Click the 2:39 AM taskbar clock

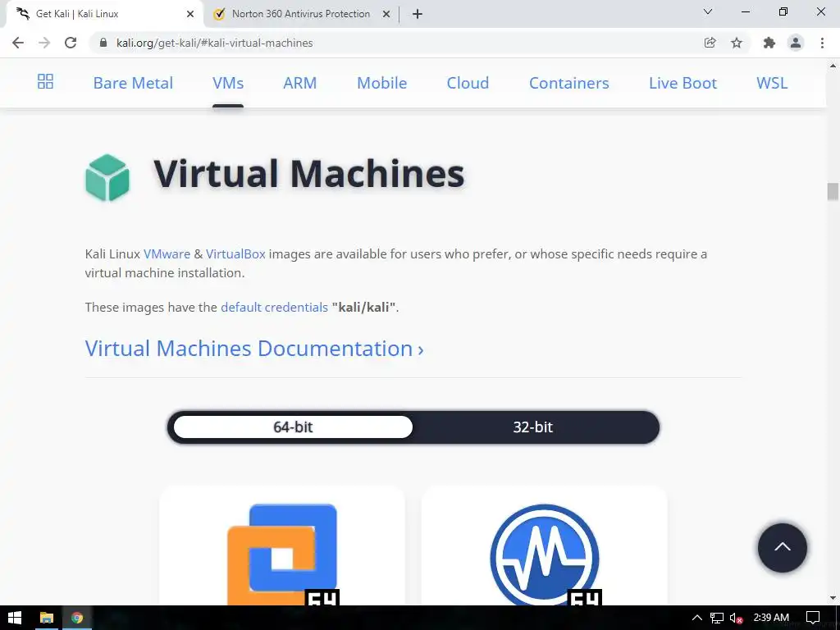pyautogui.click(x=771, y=618)
